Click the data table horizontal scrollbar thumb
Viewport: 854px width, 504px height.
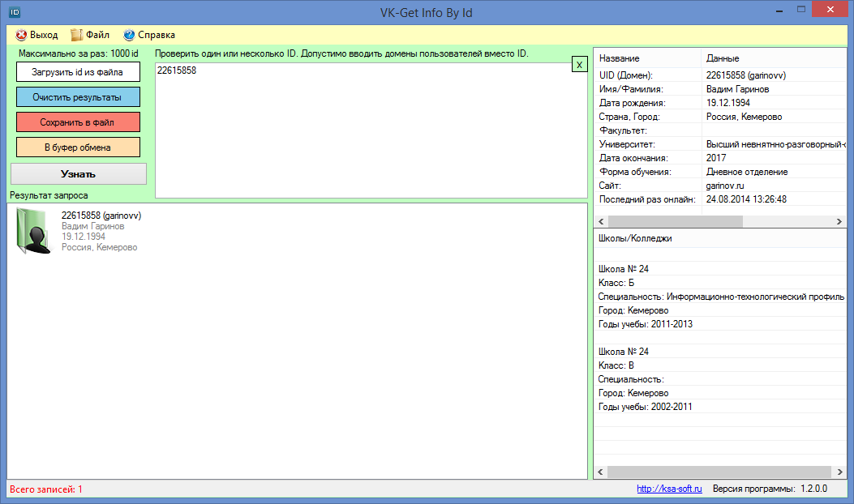tap(676, 221)
